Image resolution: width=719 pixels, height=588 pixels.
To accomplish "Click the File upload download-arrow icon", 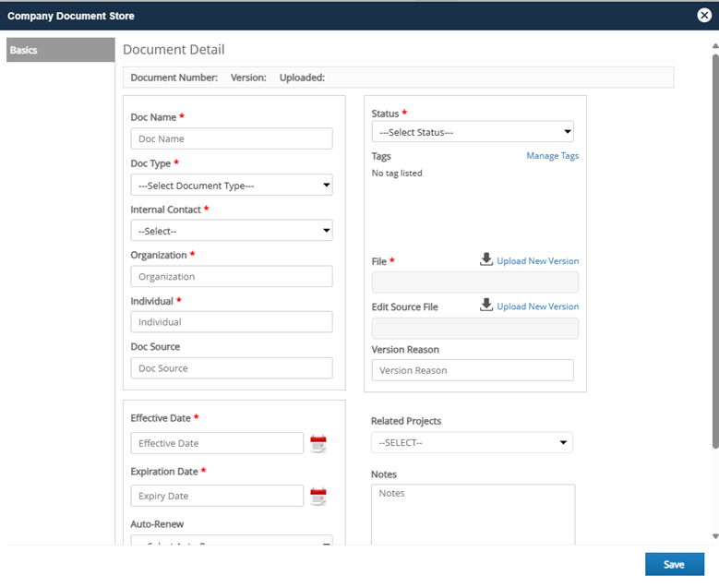I will 486,259.
